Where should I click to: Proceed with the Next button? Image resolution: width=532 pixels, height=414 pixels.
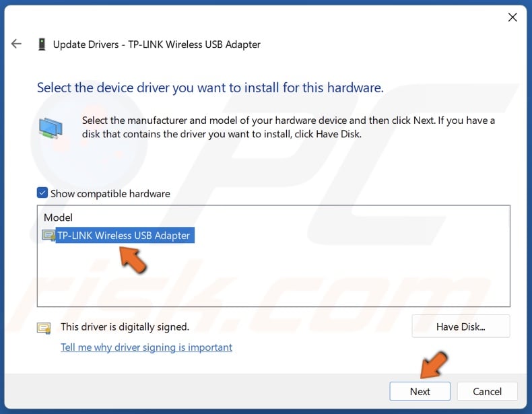coord(420,391)
